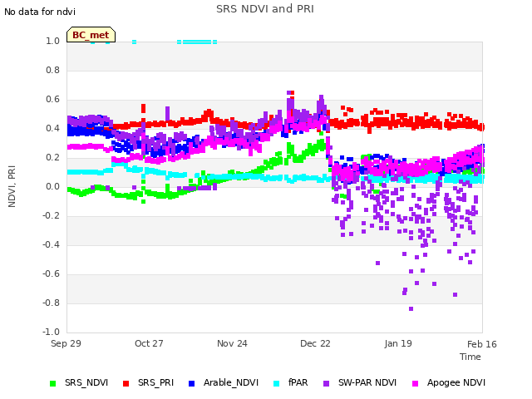Viewport: 532px width, 399px height.
Task: Click the -0.6 y-axis tick label
Action: pos(51,273)
